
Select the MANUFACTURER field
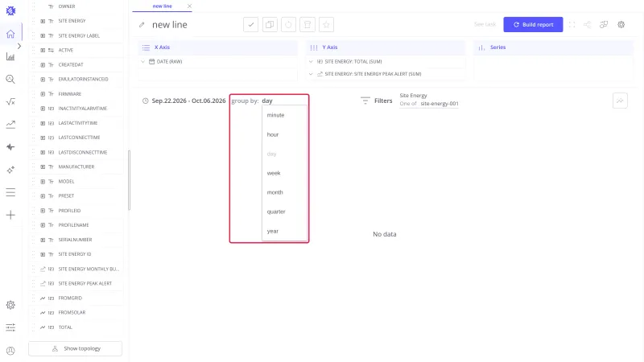coord(76,167)
